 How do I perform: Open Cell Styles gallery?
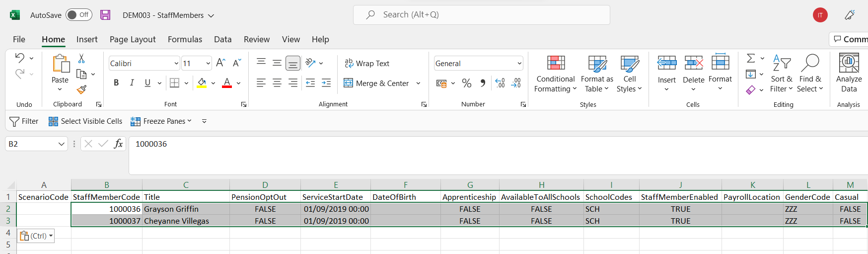[x=629, y=74]
